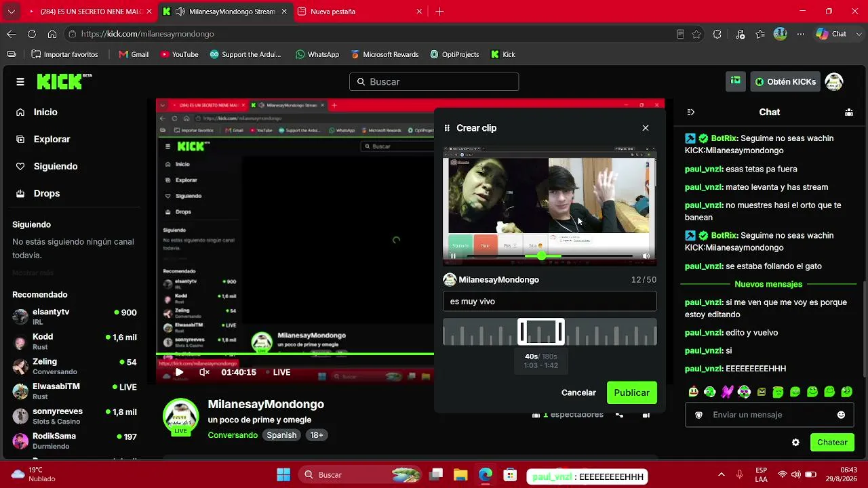Image resolution: width=868 pixels, height=488 pixels.
Task: Unmute the live stream audio
Action: 204,372
